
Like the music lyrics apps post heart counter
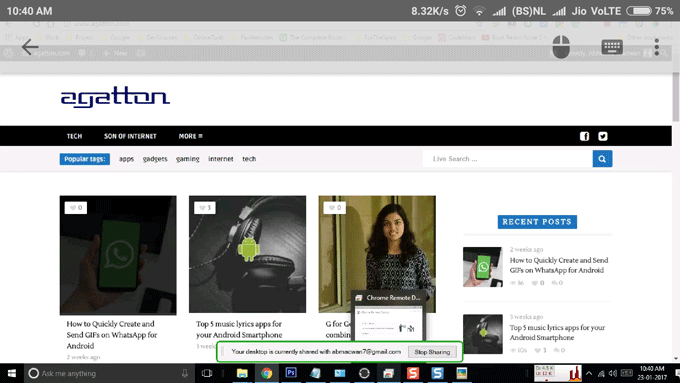point(205,208)
